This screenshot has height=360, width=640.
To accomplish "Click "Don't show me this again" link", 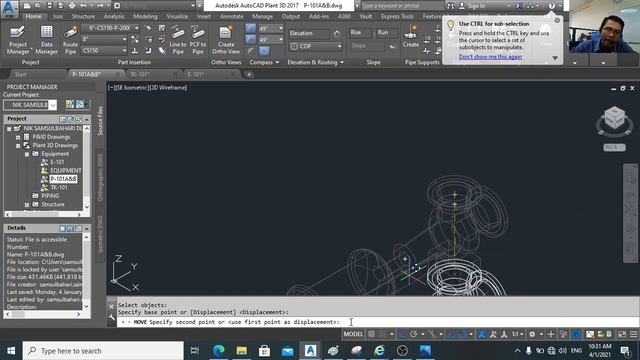I will tap(490, 57).
